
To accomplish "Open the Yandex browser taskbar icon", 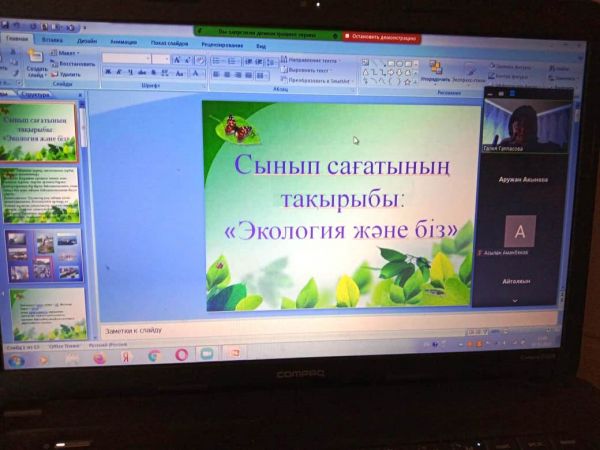I will (x=127, y=355).
